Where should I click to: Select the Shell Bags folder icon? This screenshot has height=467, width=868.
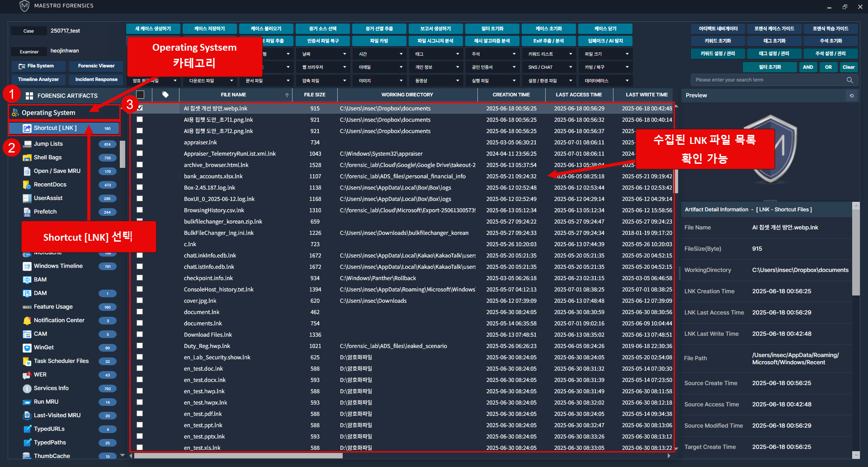27,157
